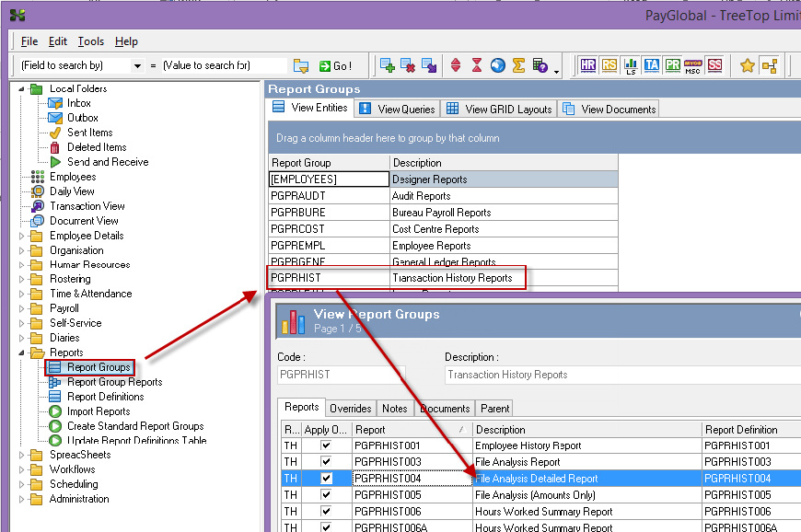The image size is (801, 532).
Task: Select Report Group Reports in tree
Action: (114, 382)
